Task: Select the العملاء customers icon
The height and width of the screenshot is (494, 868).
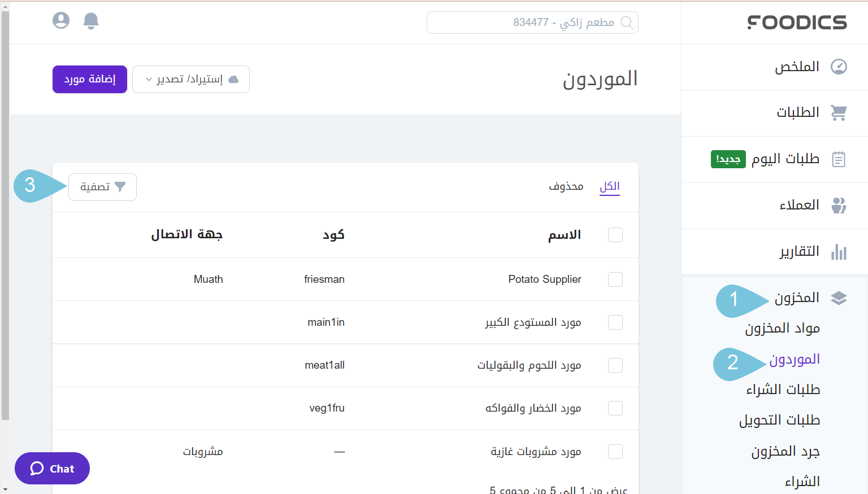Action: click(x=839, y=206)
